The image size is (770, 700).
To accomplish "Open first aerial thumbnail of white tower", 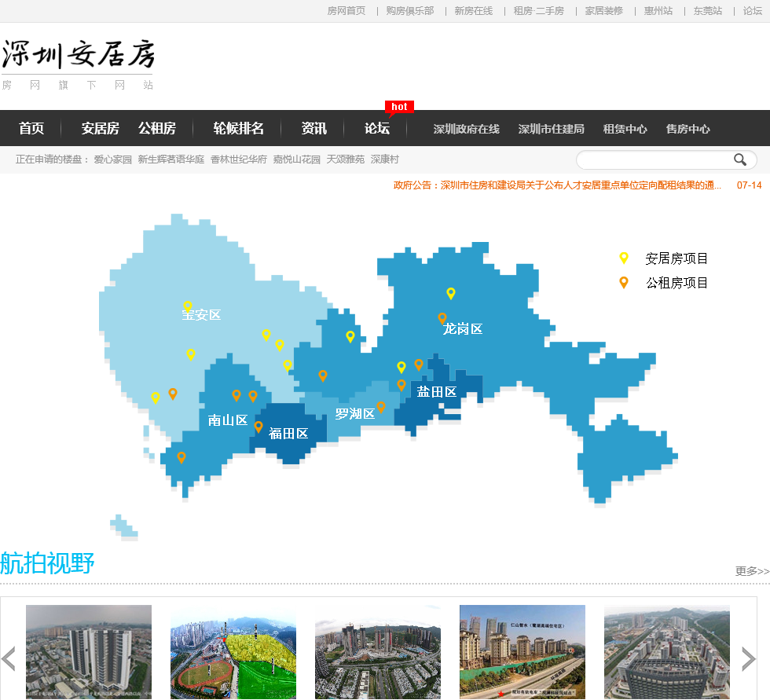I will (x=89, y=651).
